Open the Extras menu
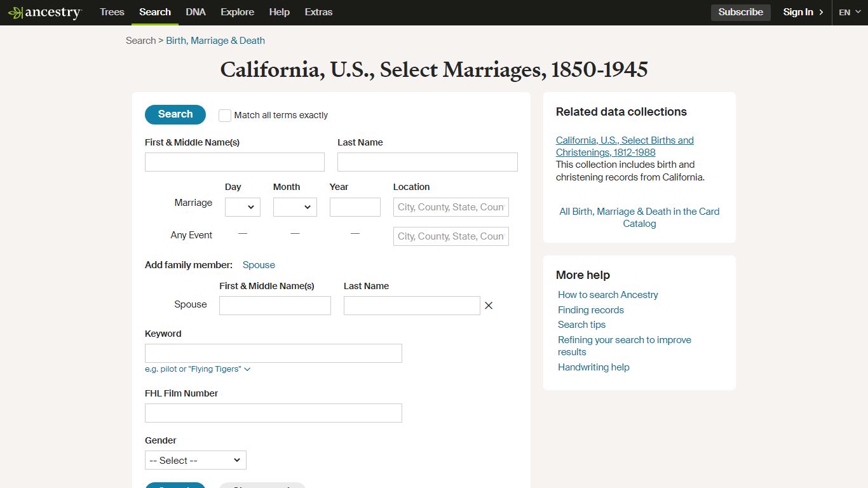The height and width of the screenshot is (488, 868). [x=318, y=12]
